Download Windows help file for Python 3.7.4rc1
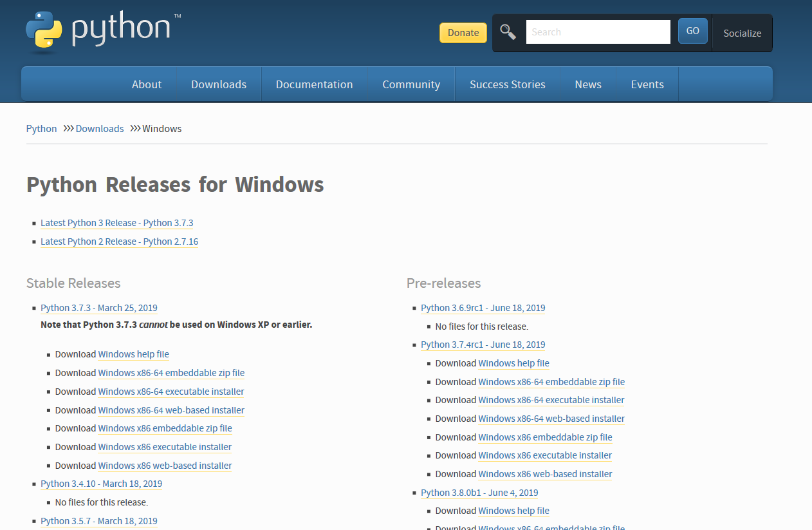812x530 pixels. (x=514, y=363)
